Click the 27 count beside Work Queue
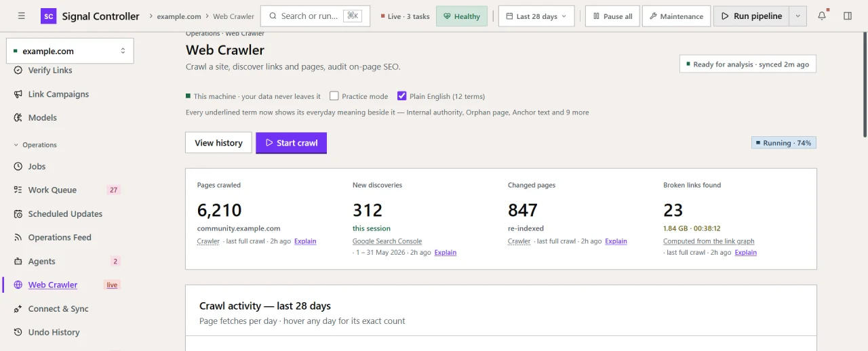This screenshot has height=351, width=868. (x=114, y=190)
